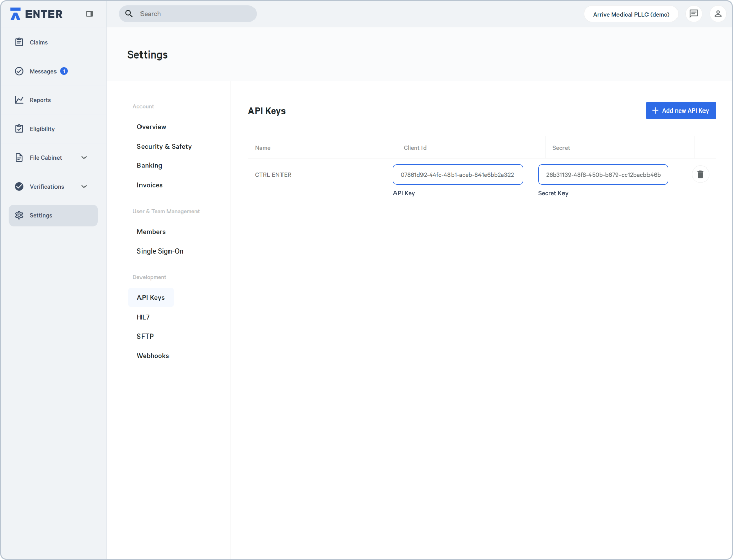Viewport: 733px width, 560px height.
Task: Open the chat bubble icon top right
Action: point(694,14)
